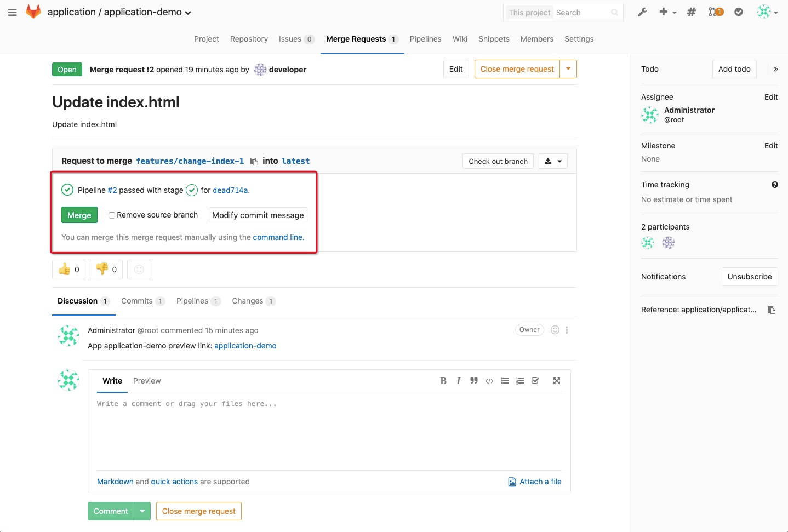Copy source branch name to clipboard
Viewport: 788px width, 532px height.
254,161
